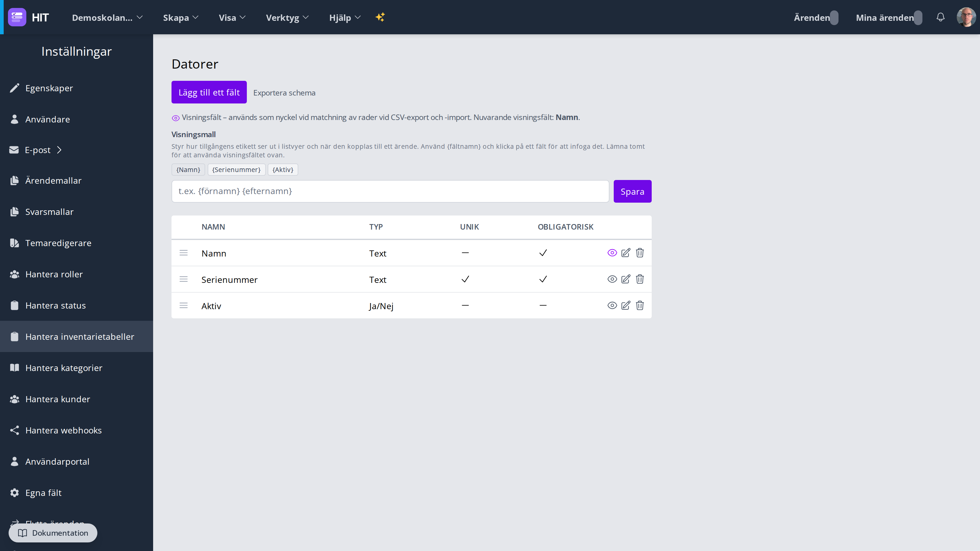Insert {Serienummer} tag into template
980x551 pixels.
[236, 170]
